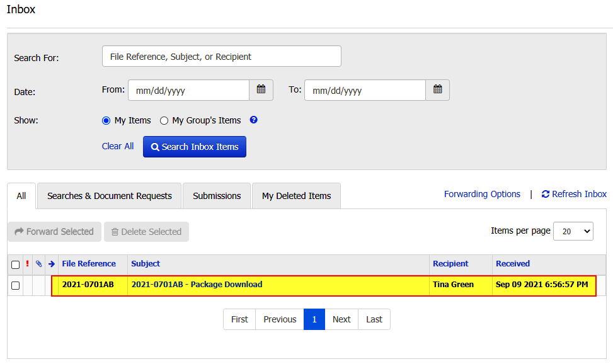Click the blue help question mark icon

[254, 120]
